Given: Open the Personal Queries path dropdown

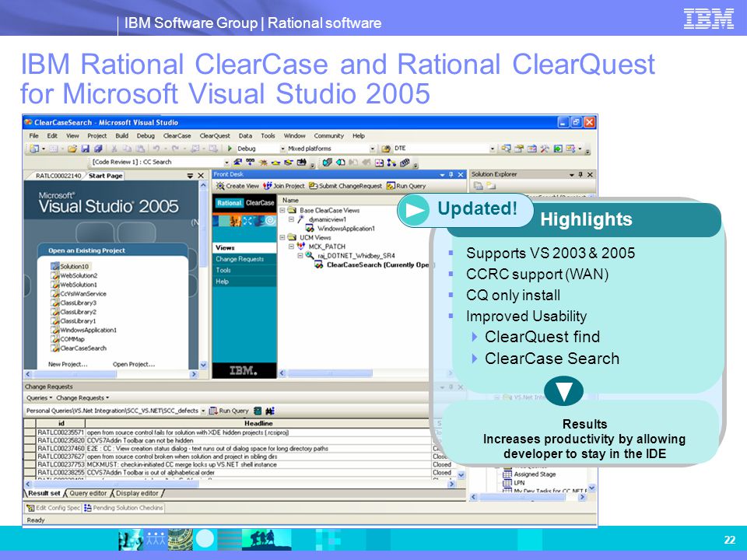Looking at the screenshot, I should pos(203,411).
